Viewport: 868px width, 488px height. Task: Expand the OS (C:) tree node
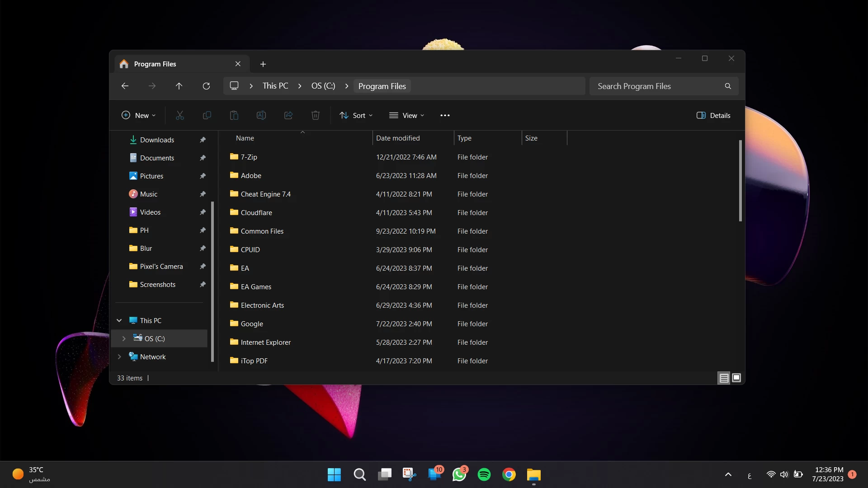point(124,338)
